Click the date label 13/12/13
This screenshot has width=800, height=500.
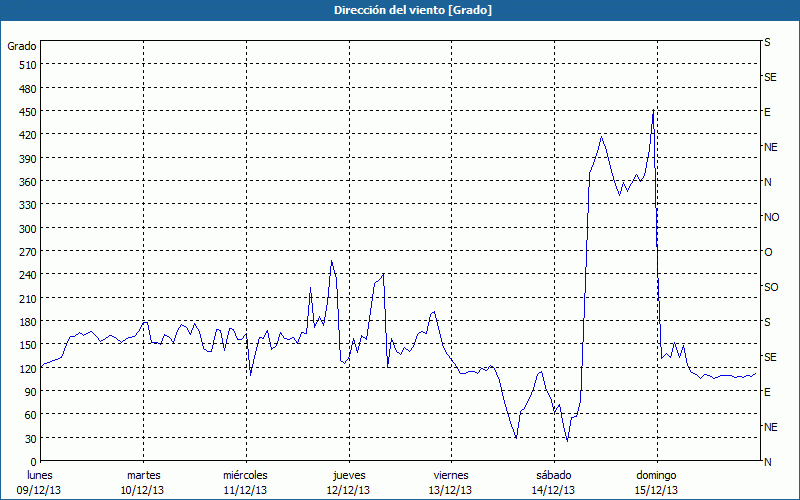[x=451, y=490]
